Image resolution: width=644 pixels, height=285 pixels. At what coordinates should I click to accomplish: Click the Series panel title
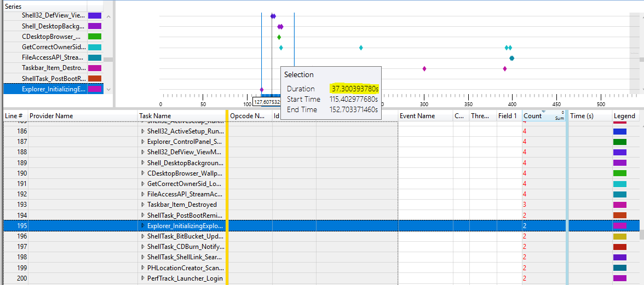pyautogui.click(x=14, y=7)
